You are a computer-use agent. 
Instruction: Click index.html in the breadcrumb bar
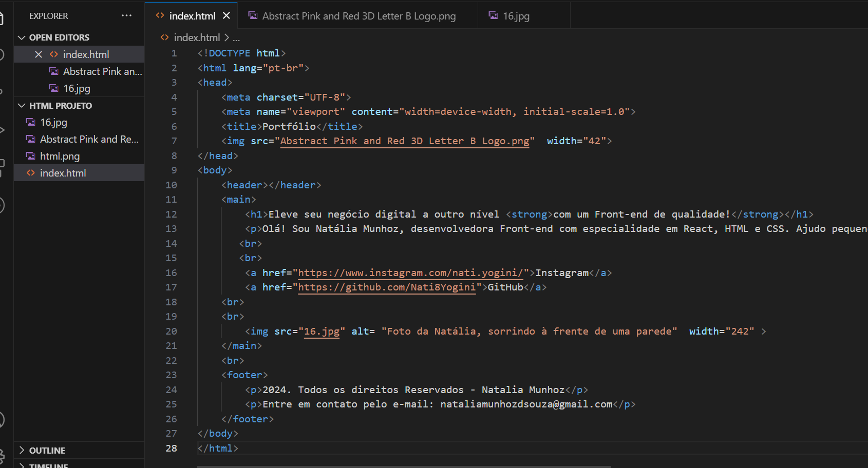click(x=197, y=37)
